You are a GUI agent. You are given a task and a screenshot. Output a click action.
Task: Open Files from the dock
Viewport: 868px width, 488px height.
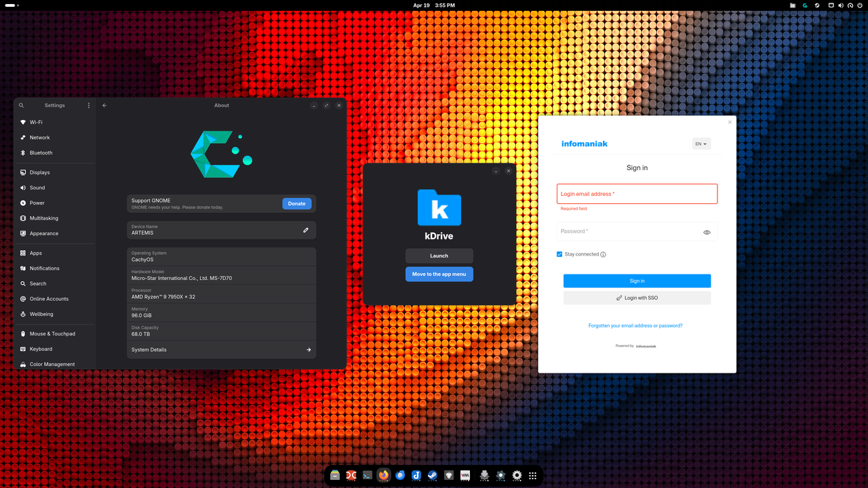335,476
